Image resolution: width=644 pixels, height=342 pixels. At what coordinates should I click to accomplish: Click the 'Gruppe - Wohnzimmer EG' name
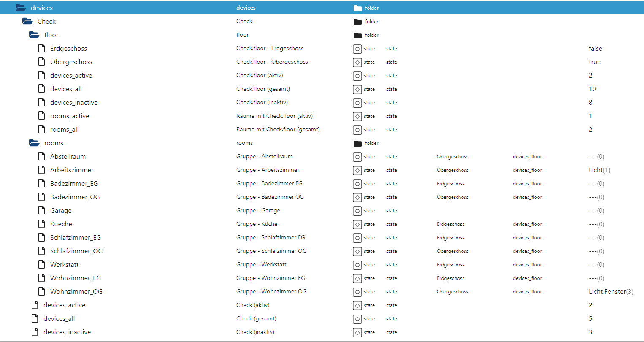pyautogui.click(x=271, y=278)
